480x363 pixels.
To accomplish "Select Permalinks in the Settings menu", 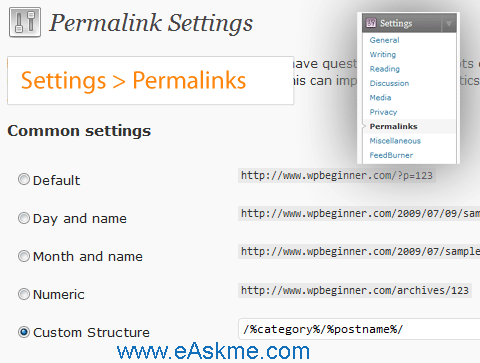I will 393,126.
